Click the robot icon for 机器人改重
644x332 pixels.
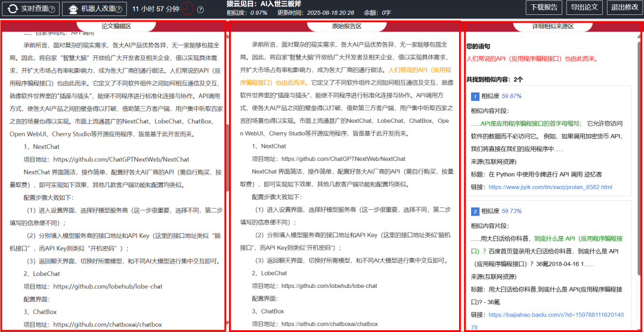click(x=73, y=9)
